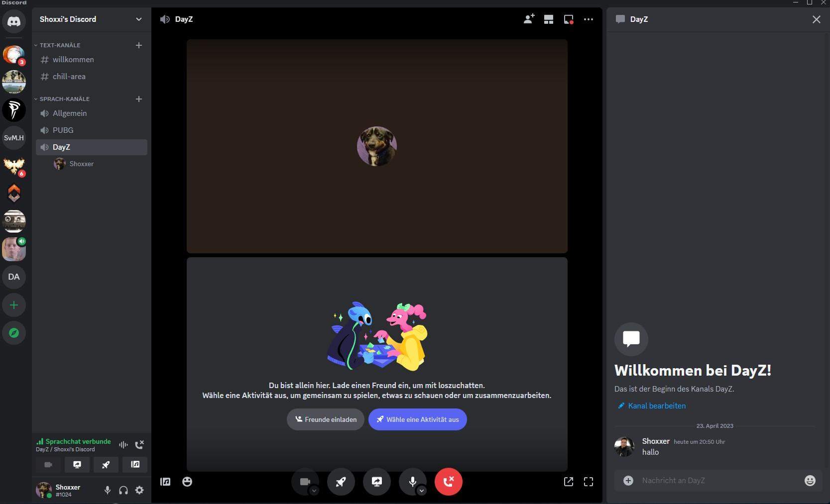
Task: Open noise suppression waveform icon
Action: tap(123, 445)
